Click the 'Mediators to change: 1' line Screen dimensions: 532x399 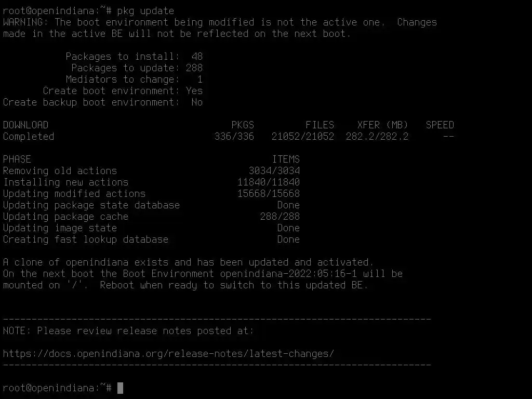coord(134,79)
